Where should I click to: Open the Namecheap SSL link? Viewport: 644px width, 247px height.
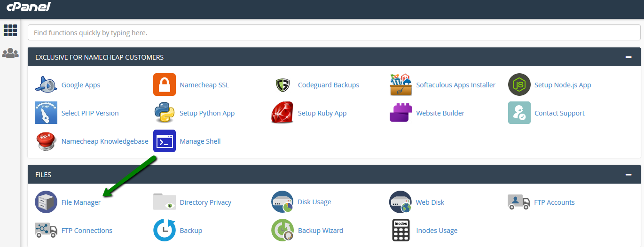(x=204, y=85)
